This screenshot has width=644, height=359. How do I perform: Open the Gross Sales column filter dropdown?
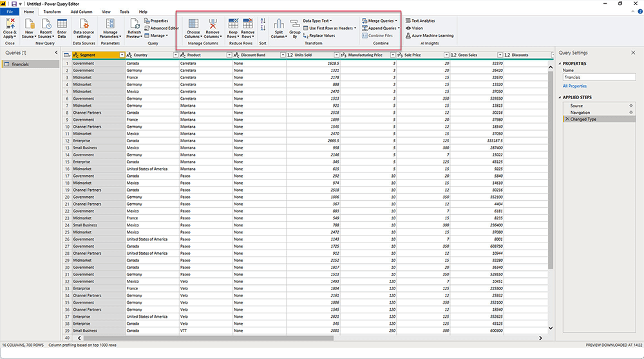click(500, 55)
